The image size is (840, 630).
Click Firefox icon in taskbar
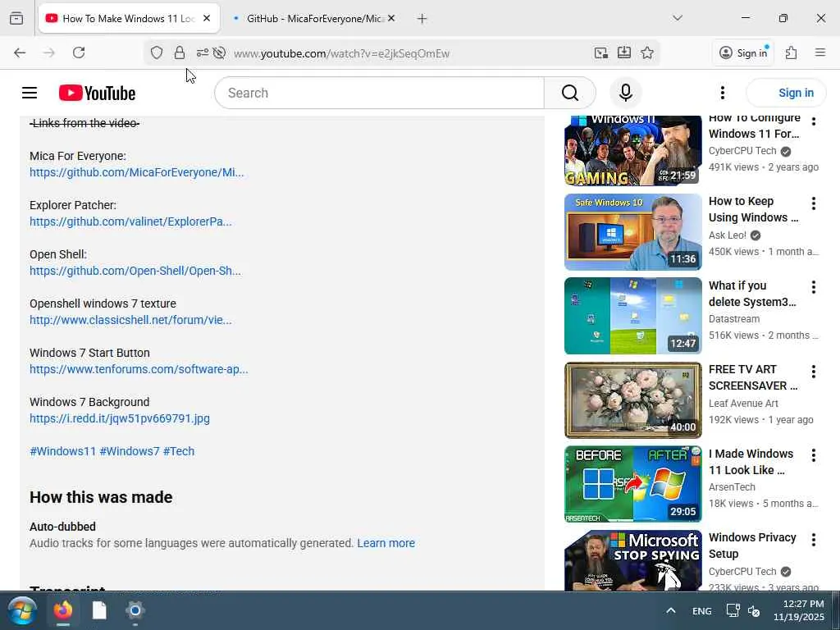63,610
